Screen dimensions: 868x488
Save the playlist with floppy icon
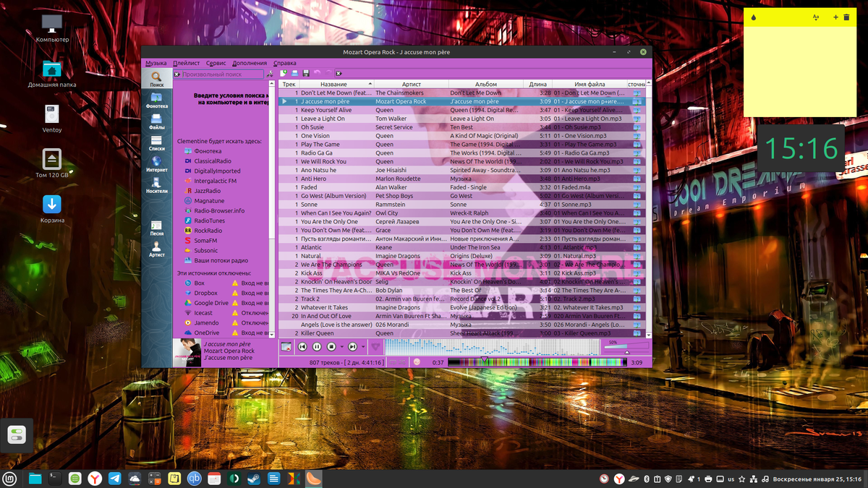(306, 73)
